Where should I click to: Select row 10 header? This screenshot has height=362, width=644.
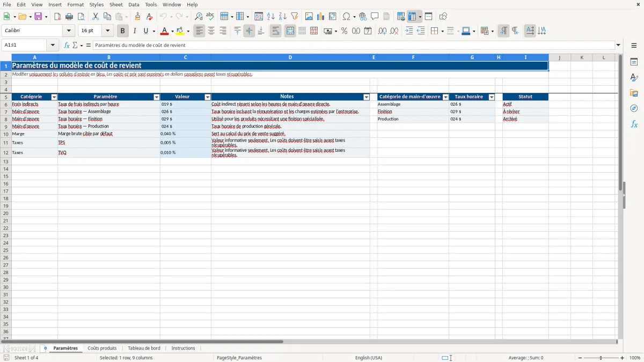(x=6, y=134)
